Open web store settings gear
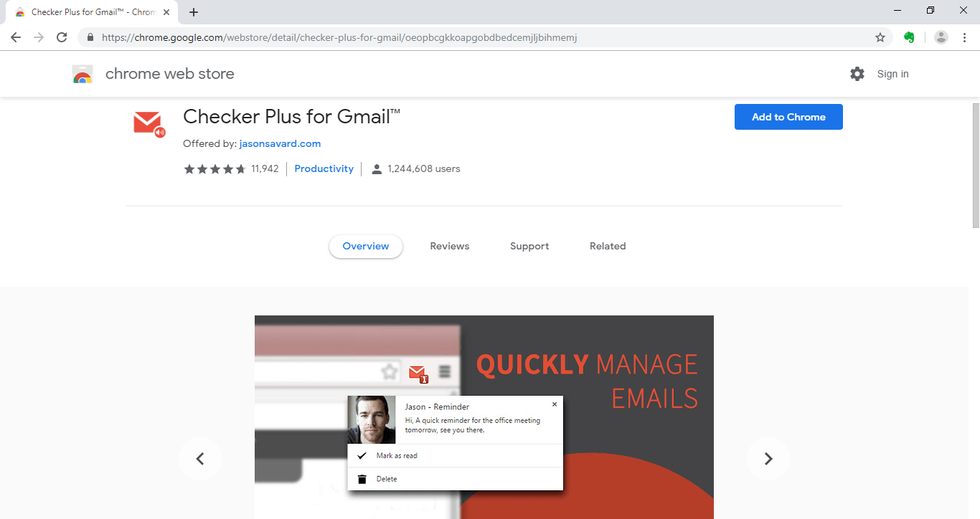The height and width of the screenshot is (519, 980). 857,74
